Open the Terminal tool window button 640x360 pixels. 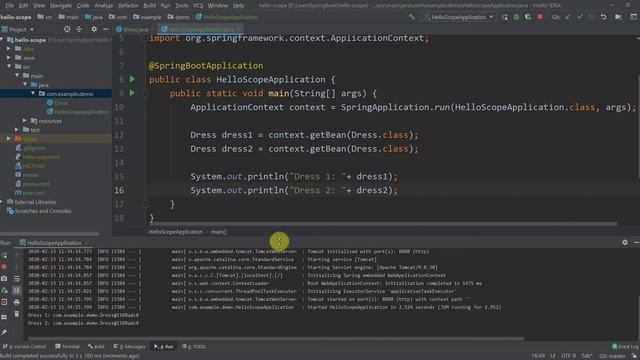(x=67, y=347)
